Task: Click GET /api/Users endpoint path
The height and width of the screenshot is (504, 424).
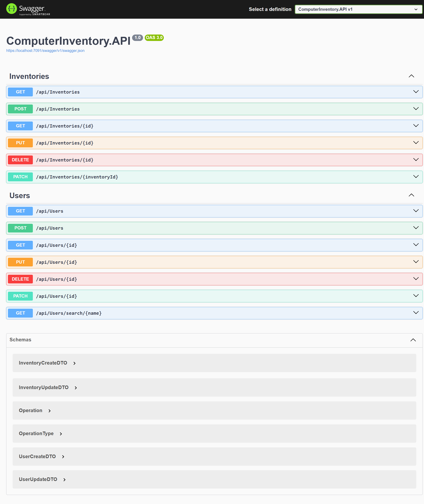Action: point(49,211)
